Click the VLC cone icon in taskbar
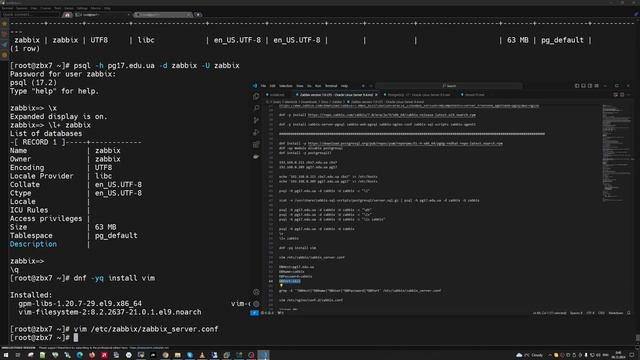This screenshot has width=640, height=360. pos(202,355)
